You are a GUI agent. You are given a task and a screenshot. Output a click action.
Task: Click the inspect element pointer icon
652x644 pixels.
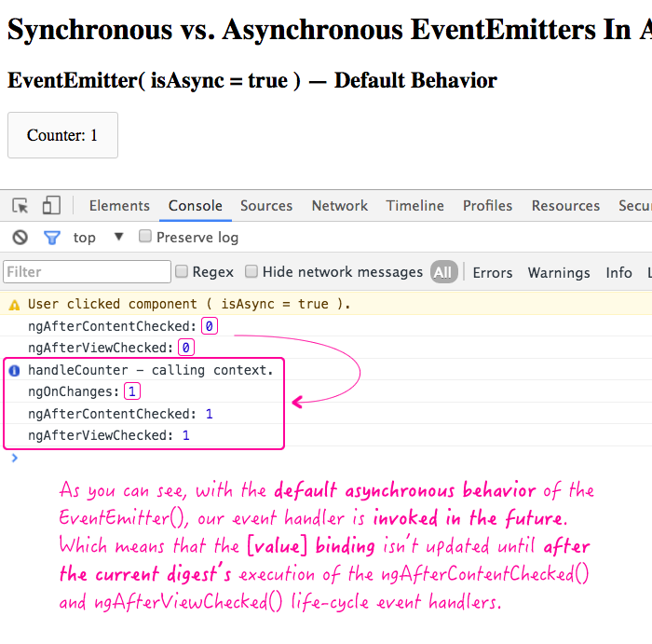click(x=20, y=206)
